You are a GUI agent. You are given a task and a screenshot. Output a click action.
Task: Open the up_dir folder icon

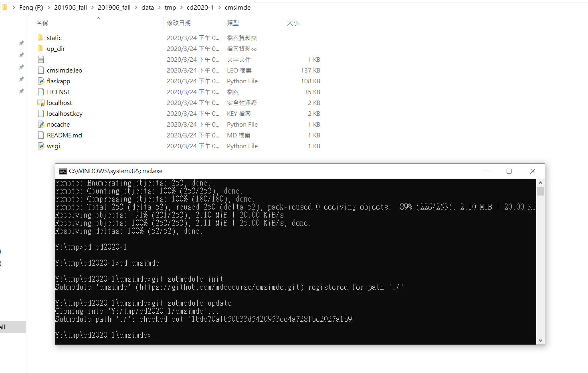[40, 48]
